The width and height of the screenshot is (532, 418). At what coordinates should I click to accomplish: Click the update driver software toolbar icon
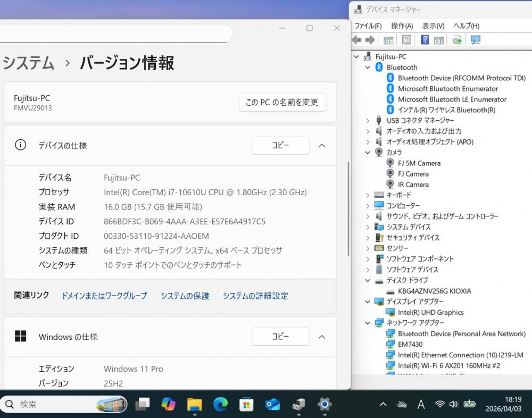click(x=456, y=40)
